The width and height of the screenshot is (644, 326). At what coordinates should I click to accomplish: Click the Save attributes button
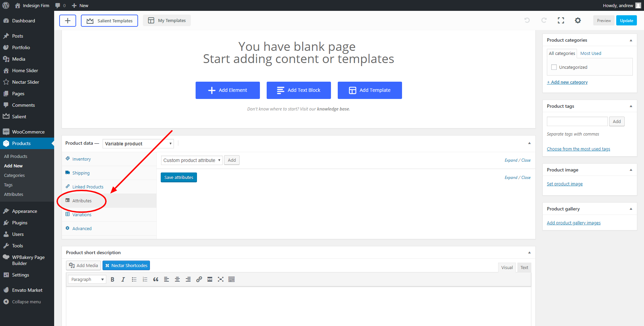pyautogui.click(x=179, y=177)
